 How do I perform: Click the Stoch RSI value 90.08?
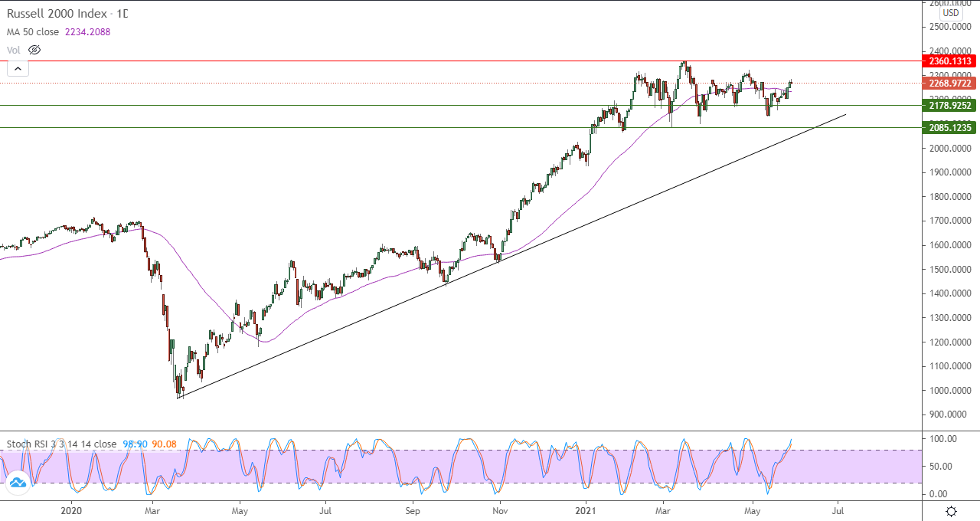pos(164,444)
